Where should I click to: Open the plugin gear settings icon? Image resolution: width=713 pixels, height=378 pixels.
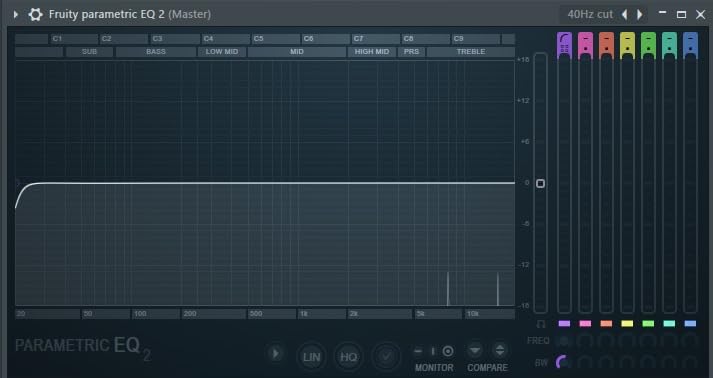(x=35, y=15)
